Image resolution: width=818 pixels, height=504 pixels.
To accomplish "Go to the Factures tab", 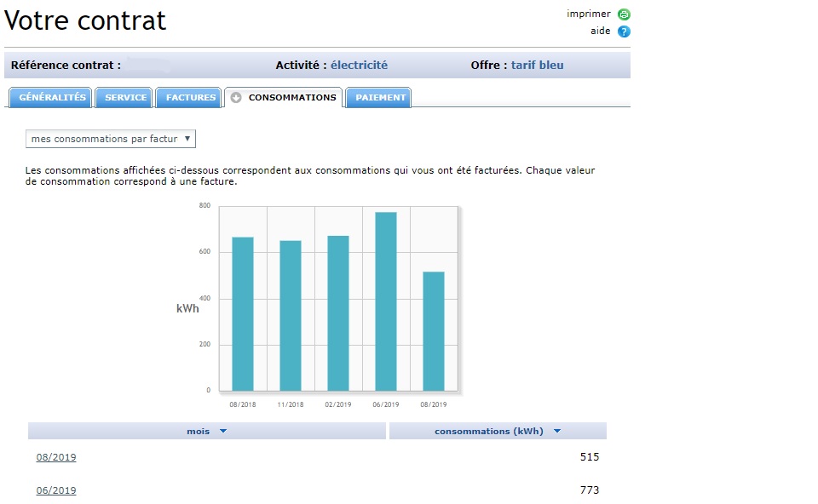I will [190, 98].
